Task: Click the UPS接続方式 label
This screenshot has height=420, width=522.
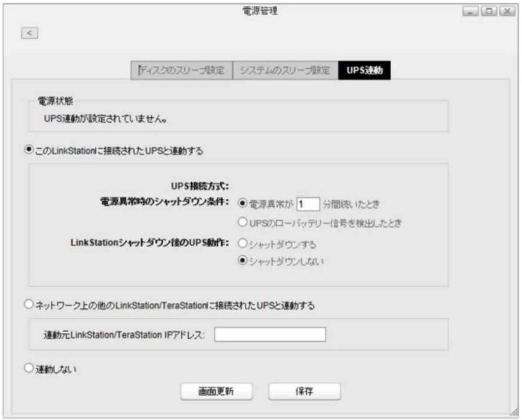Action: click(200, 186)
